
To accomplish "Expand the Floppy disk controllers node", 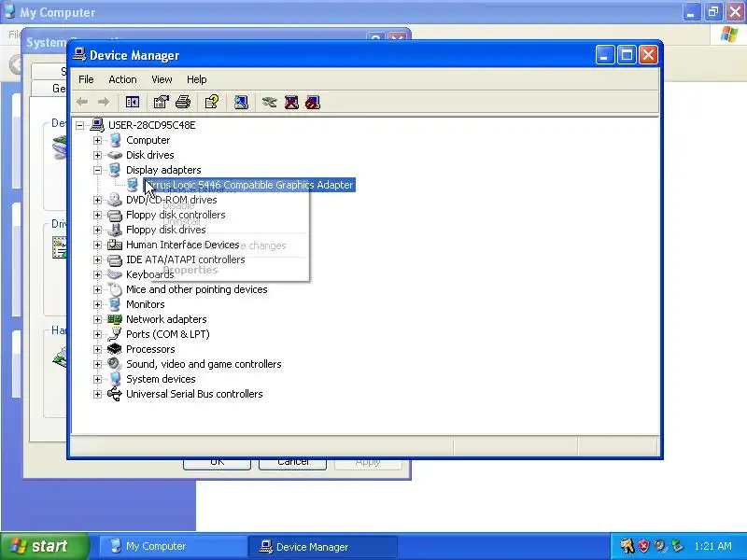I will [x=98, y=215].
